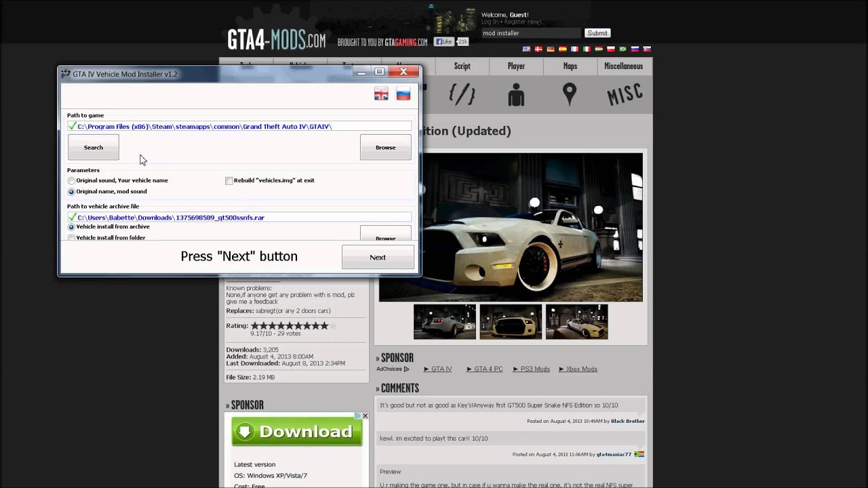Open the Miscellaneous tab on the website

pos(624,66)
